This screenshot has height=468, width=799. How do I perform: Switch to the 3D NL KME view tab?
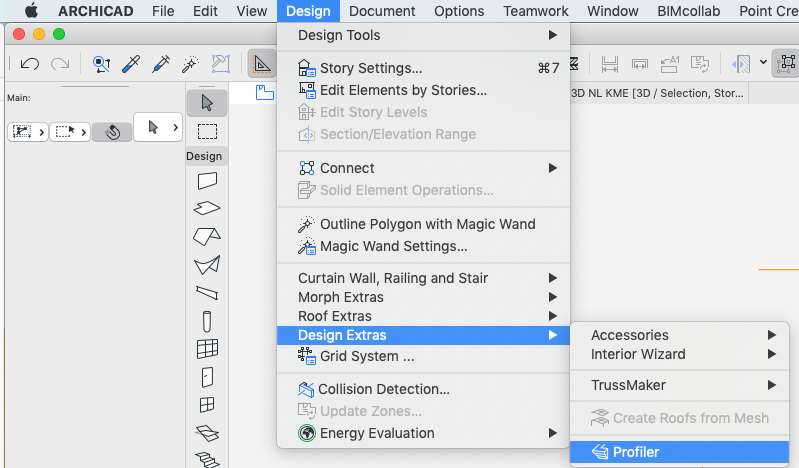[x=657, y=93]
